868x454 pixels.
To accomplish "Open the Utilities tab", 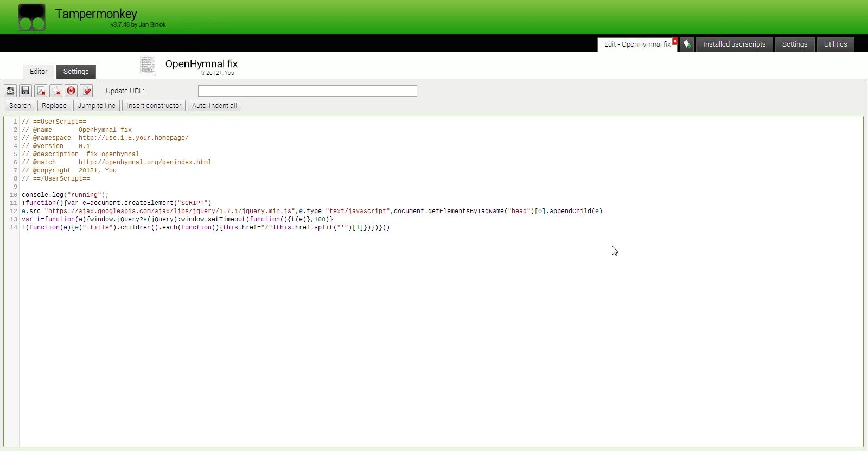I will [835, 44].
